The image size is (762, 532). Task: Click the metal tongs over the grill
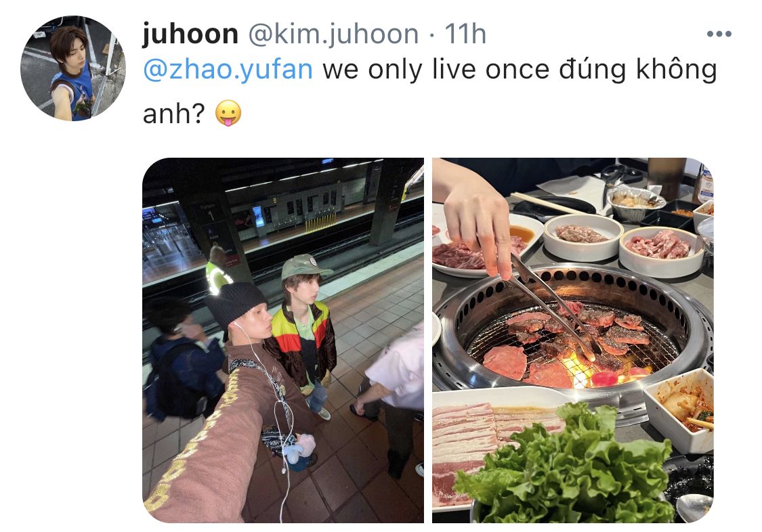pyautogui.click(x=551, y=306)
